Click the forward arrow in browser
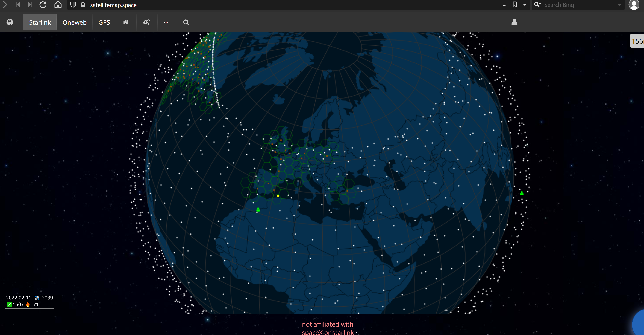644x335 pixels. click(5, 5)
